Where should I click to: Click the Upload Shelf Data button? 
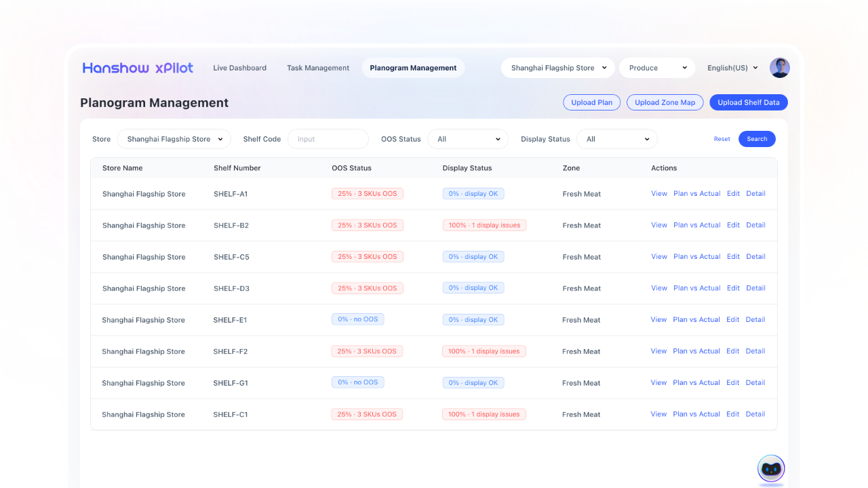pos(749,102)
